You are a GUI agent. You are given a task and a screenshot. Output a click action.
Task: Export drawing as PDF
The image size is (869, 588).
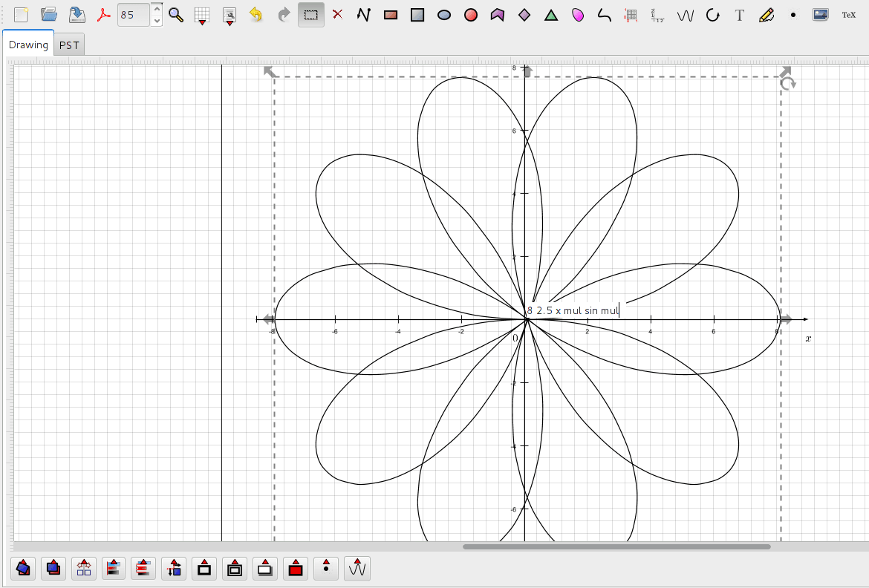(104, 15)
